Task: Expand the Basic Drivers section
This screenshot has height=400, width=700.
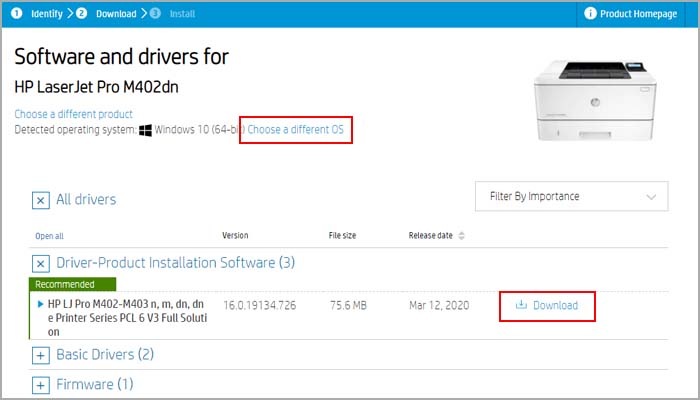Action: click(x=41, y=356)
